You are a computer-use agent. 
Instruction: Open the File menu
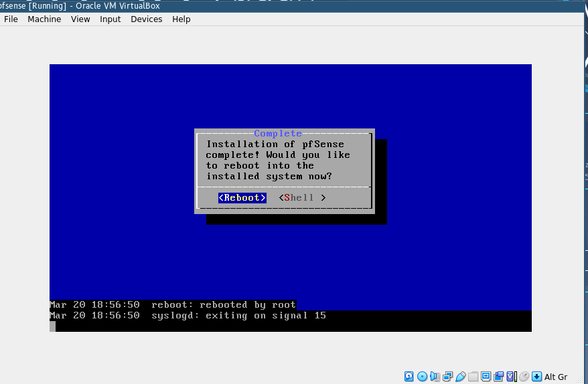11,19
